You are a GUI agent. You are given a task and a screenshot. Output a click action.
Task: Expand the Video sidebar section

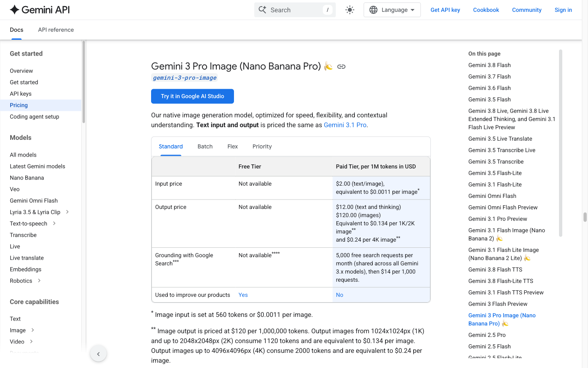(x=31, y=341)
